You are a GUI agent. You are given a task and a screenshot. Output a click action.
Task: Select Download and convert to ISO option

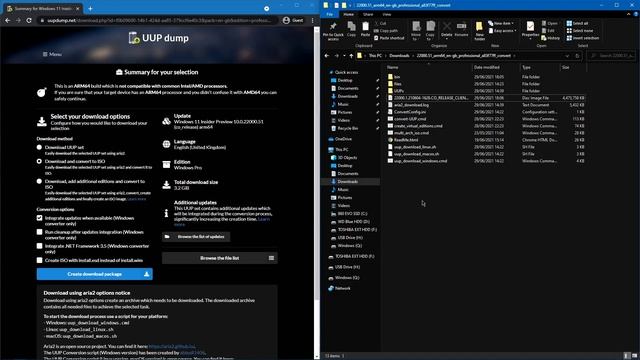pos(39,161)
